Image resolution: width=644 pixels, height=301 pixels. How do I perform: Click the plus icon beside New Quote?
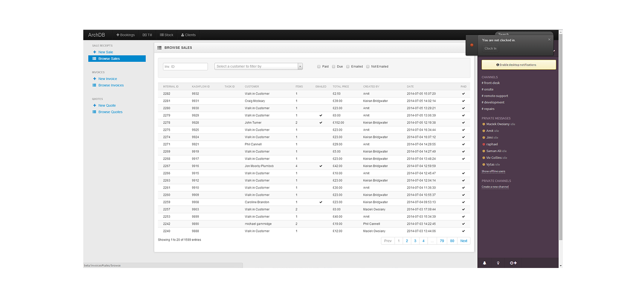(x=94, y=105)
